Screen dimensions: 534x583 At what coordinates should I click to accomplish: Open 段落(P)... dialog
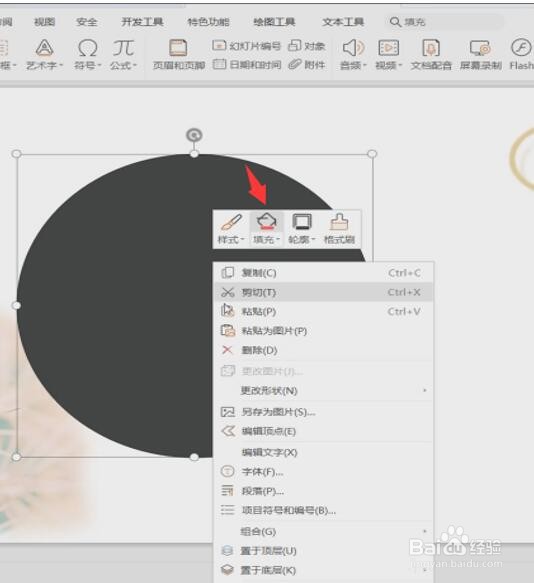point(324,491)
